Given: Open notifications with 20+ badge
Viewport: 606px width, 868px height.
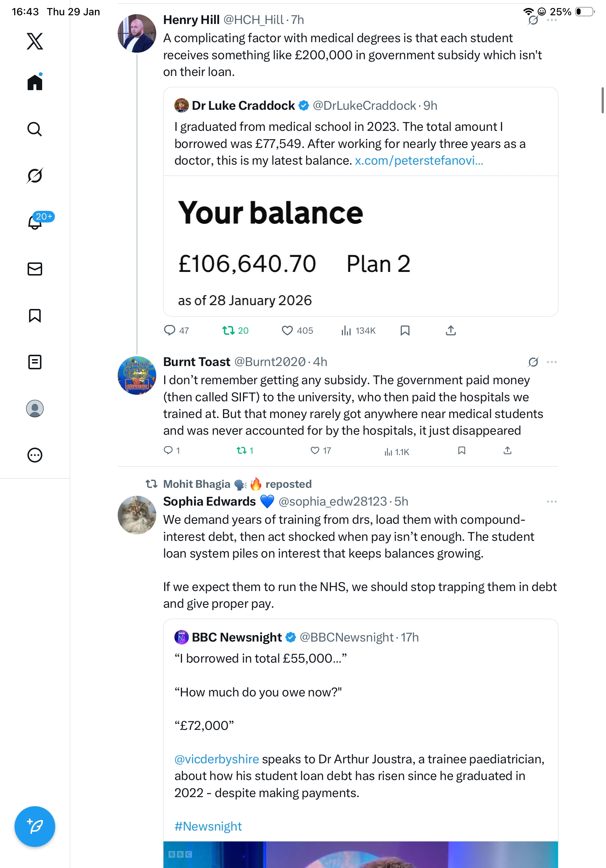Looking at the screenshot, I should [35, 222].
